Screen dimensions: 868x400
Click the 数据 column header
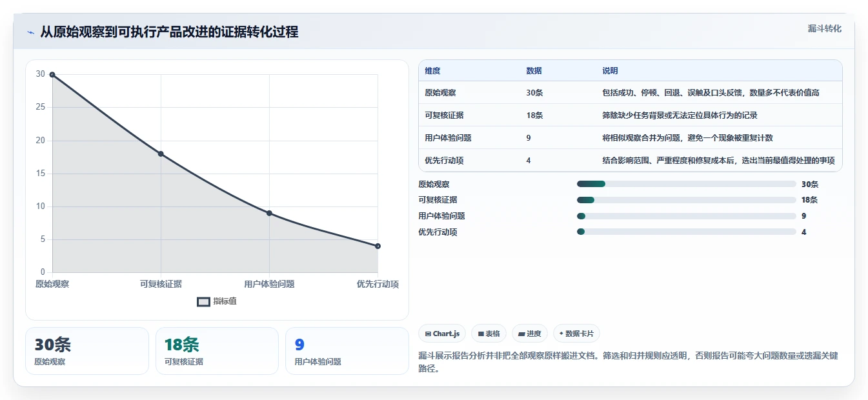534,71
